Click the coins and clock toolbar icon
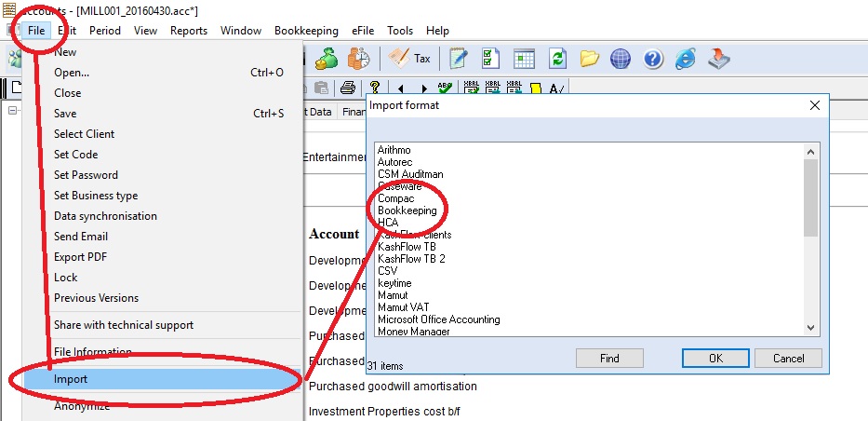This screenshot has height=421, width=868. [359, 58]
